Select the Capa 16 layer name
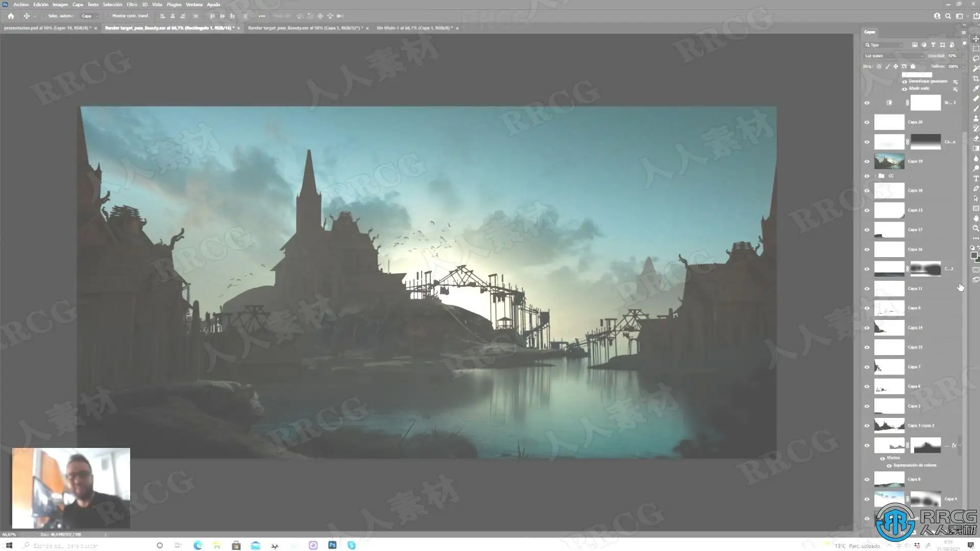 point(915,249)
